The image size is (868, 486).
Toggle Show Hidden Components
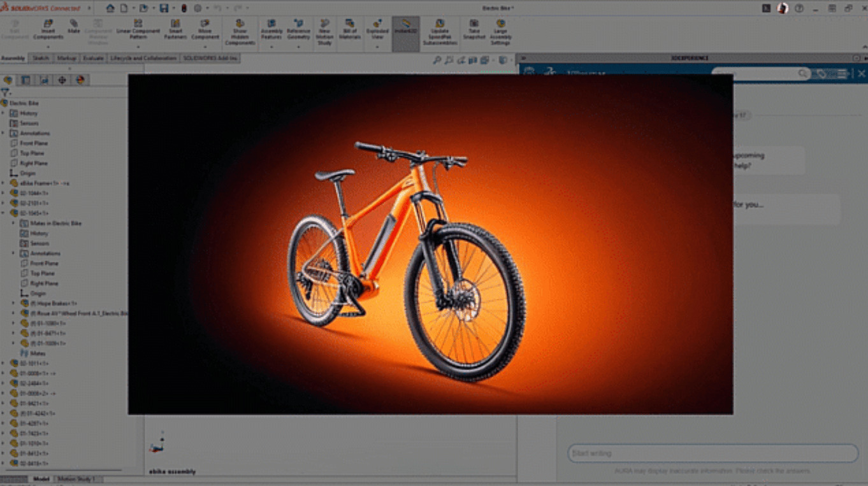(x=240, y=29)
